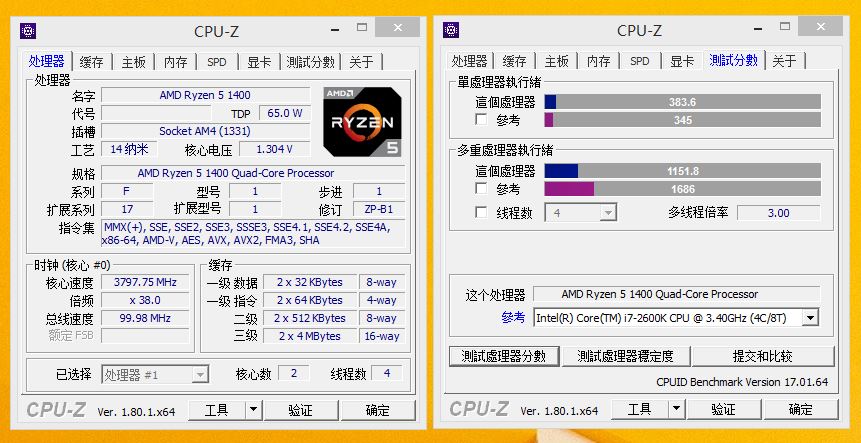Click 修订 value ZP-B1

click(x=379, y=209)
